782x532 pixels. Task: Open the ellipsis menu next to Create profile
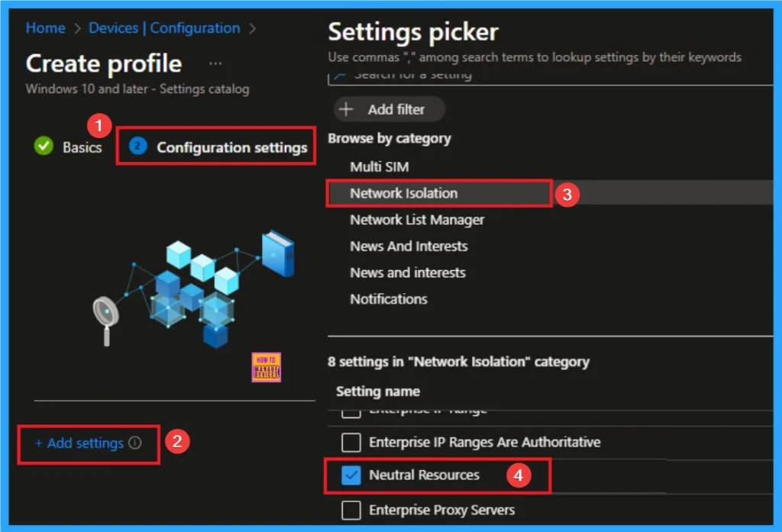[x=215, y=63]
